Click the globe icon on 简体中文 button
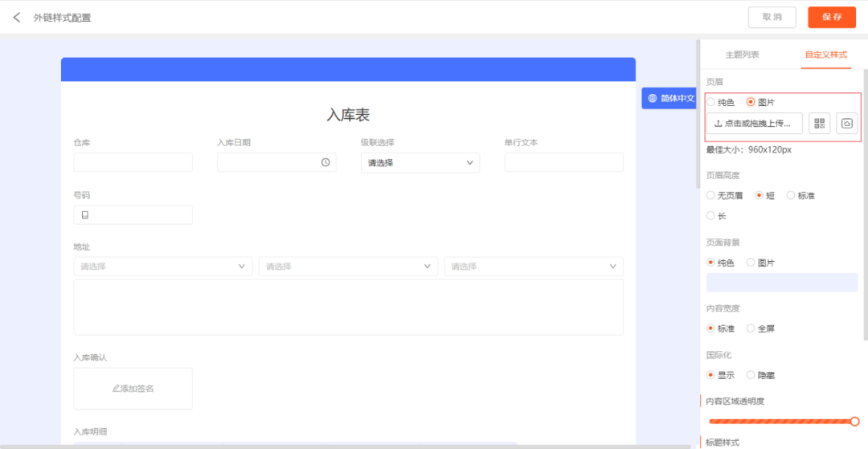The width and height of the screenshot is (868, 449). click(652, 98)
